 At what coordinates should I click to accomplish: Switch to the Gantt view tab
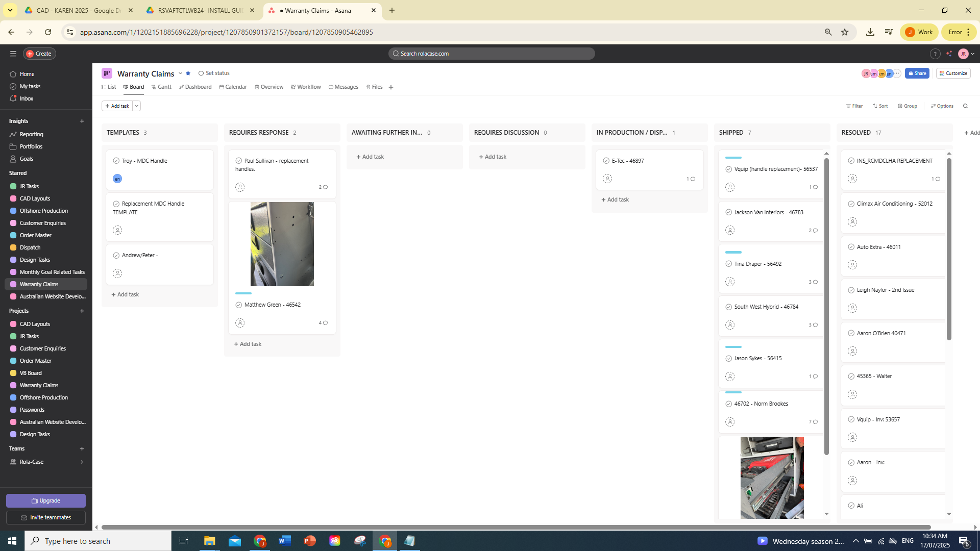[161, 87]
